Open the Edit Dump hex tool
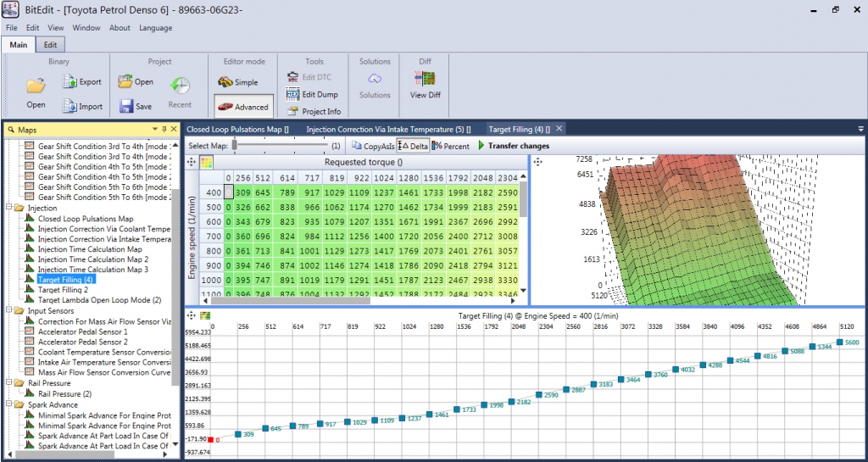The image size is (868, 462). (312, 95)
